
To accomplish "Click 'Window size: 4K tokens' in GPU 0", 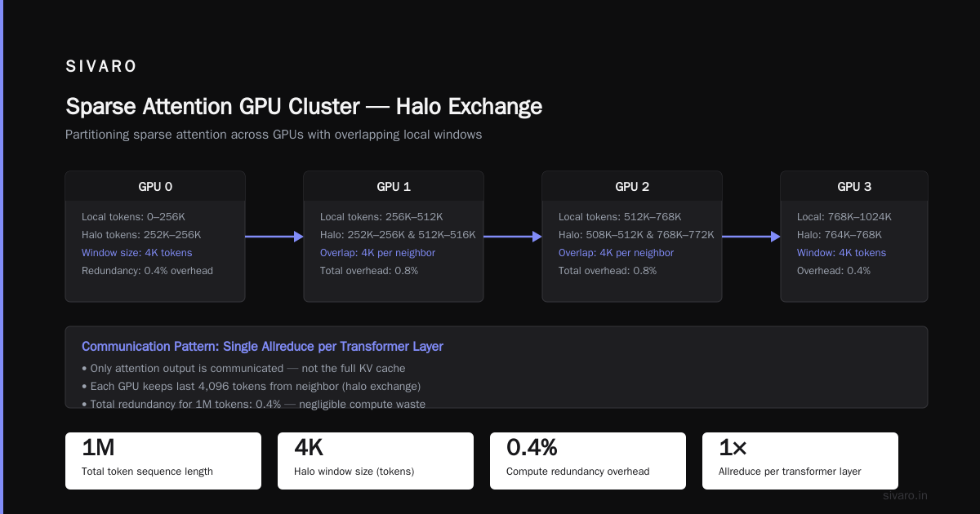I will [137, 253].
